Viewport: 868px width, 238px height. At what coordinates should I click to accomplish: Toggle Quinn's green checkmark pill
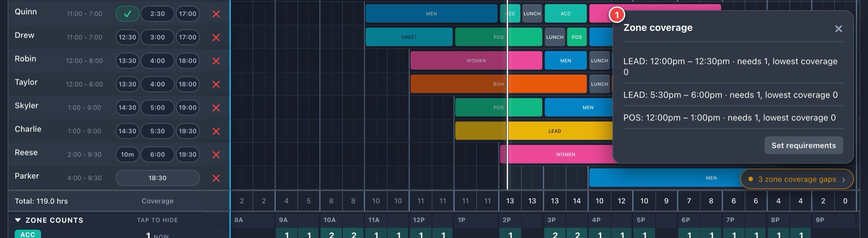[x=127, y=14]
